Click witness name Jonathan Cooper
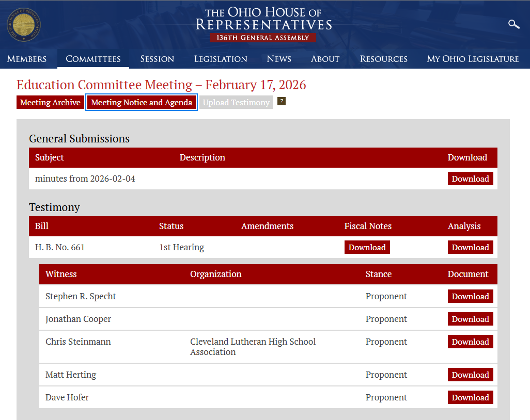 tap(78, 319)
